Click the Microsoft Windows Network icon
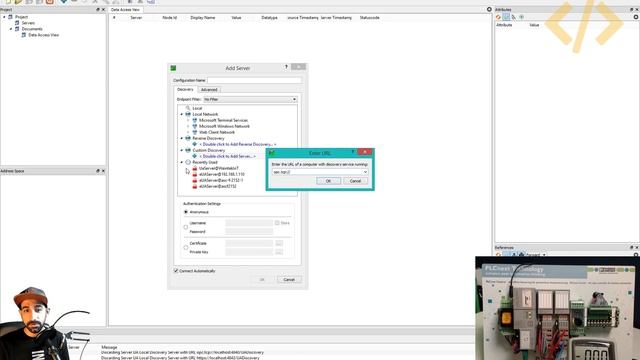The width and height of the screenshot is (640, 360). [x=195, y=127]
